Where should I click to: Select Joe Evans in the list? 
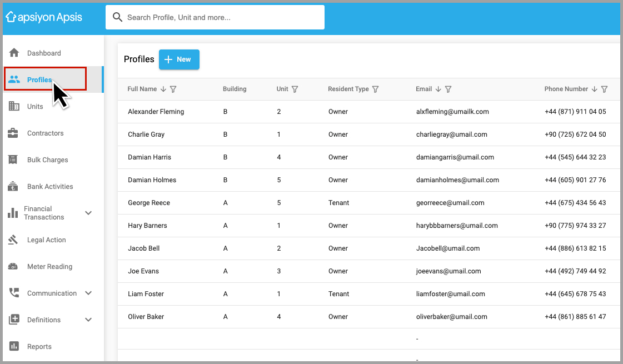[x=143, y=271]
